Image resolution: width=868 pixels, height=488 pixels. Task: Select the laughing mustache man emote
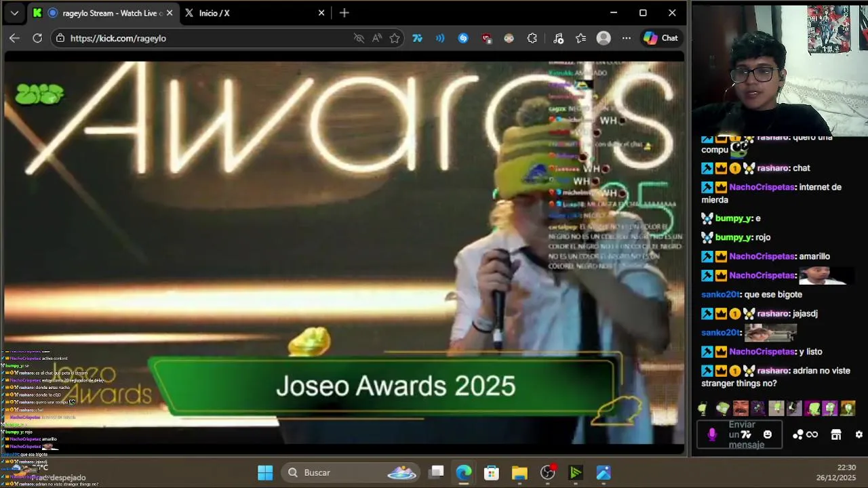point(741,408)
